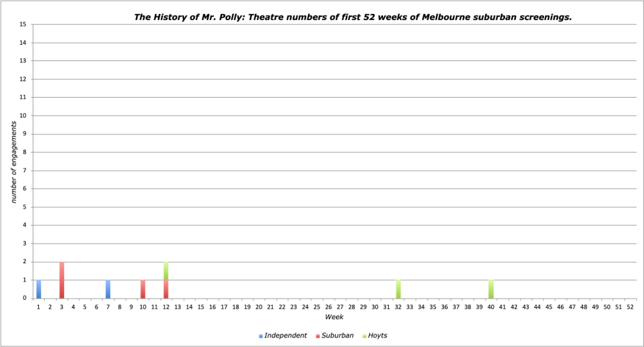Click the blue bar at week 1
Viewport: 644px width, 347px height.
pyautogui.click(x=39, y=289)
